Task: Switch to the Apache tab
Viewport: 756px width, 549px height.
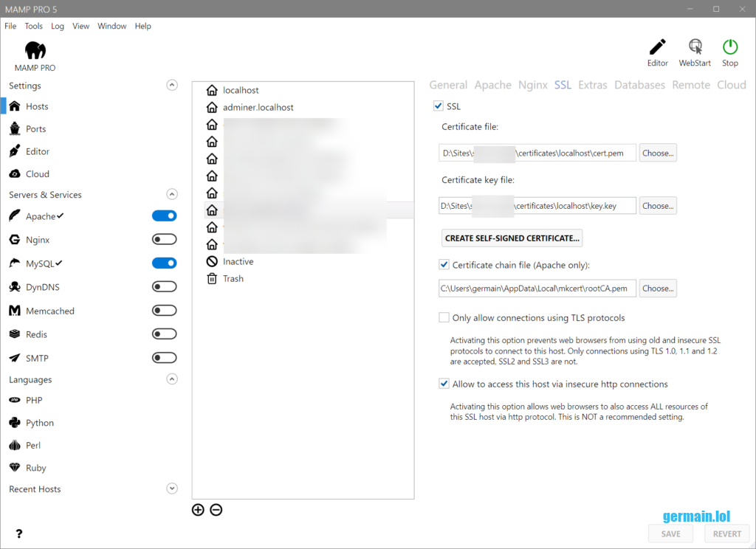Action: click(492, 85)
